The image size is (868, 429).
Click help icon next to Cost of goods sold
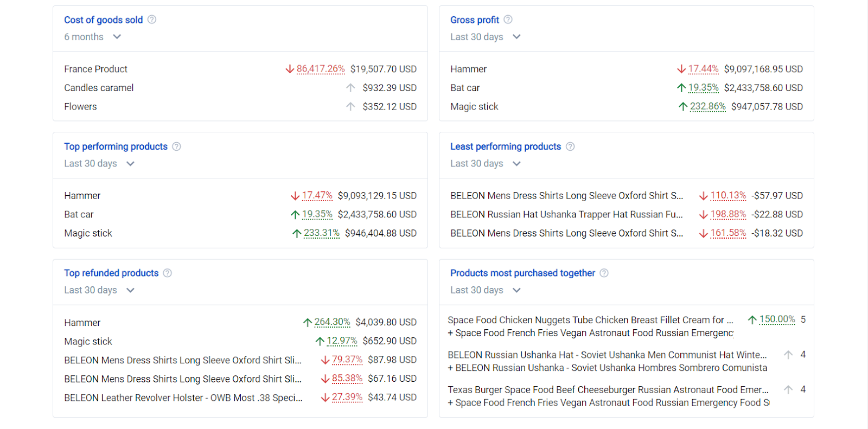(152, 20)
